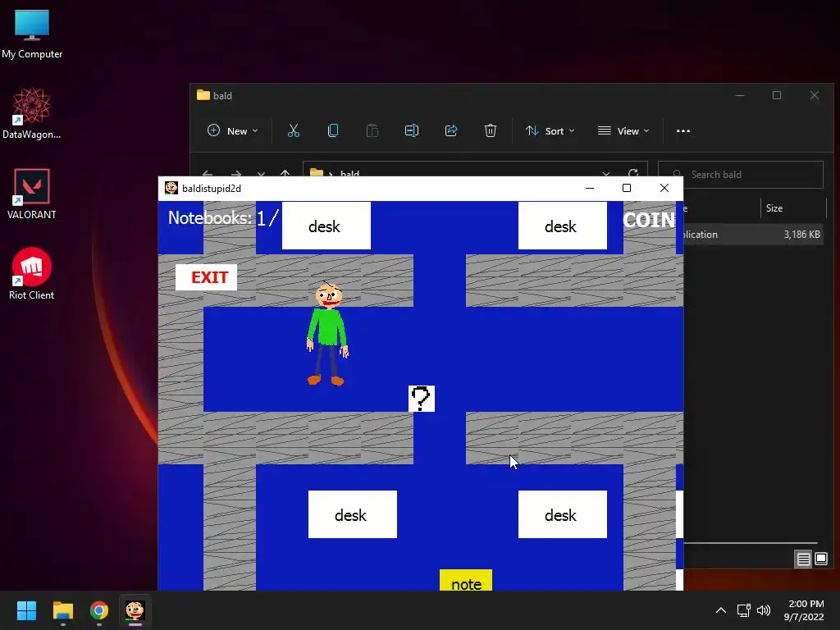Image resolution: width=840 pixels, height=630 pixels.
Task: Click the Notebooks counter text
Action: tap(223, 218)
